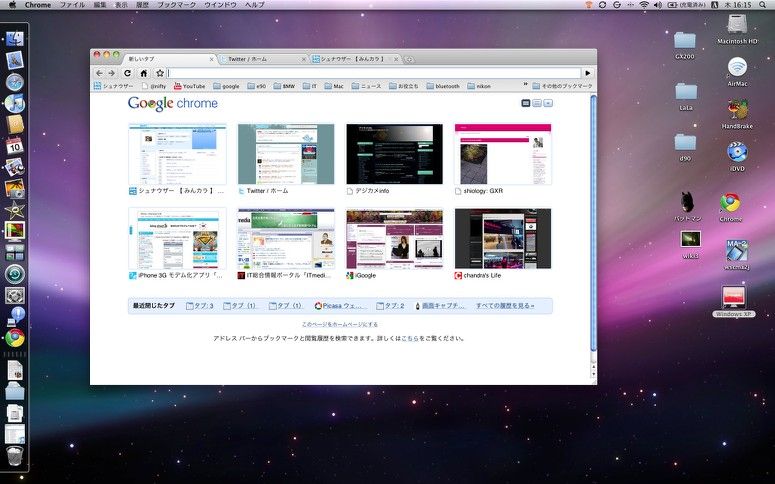Open the shiology: GXR thumbnail
This screenshot has width=775, height=484.
click(x=503, y=154)
